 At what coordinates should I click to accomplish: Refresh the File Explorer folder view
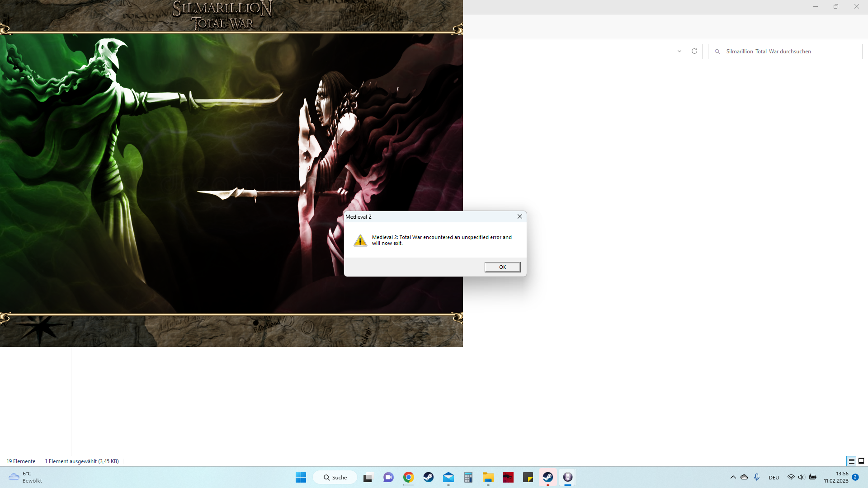(694, 51)
